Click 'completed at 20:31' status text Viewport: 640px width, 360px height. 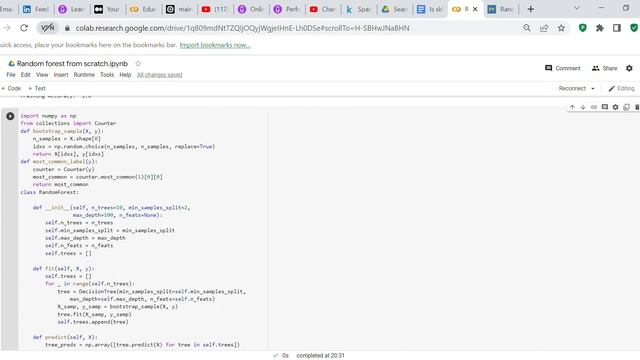click(x=320, y=356)
